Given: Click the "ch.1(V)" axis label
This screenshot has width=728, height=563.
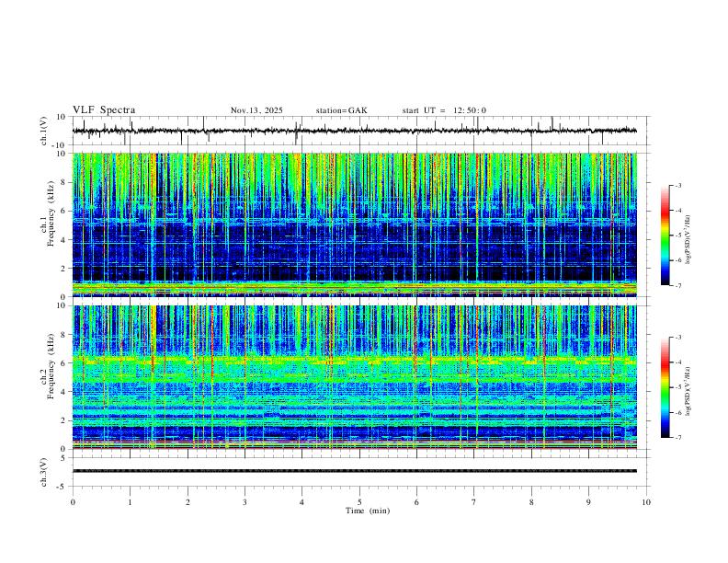Looking at the screenshot, I should [x=44, y=131].
